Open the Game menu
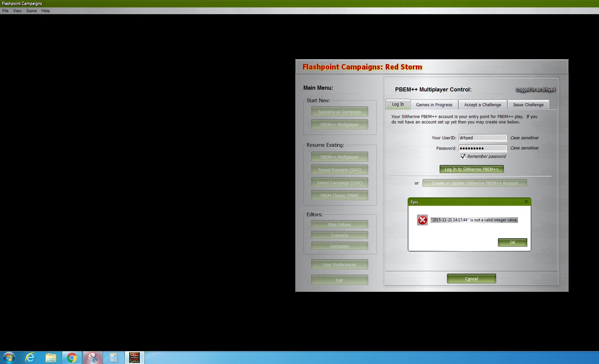Viewport: 599px width, 364px height. tap(31, 11)
